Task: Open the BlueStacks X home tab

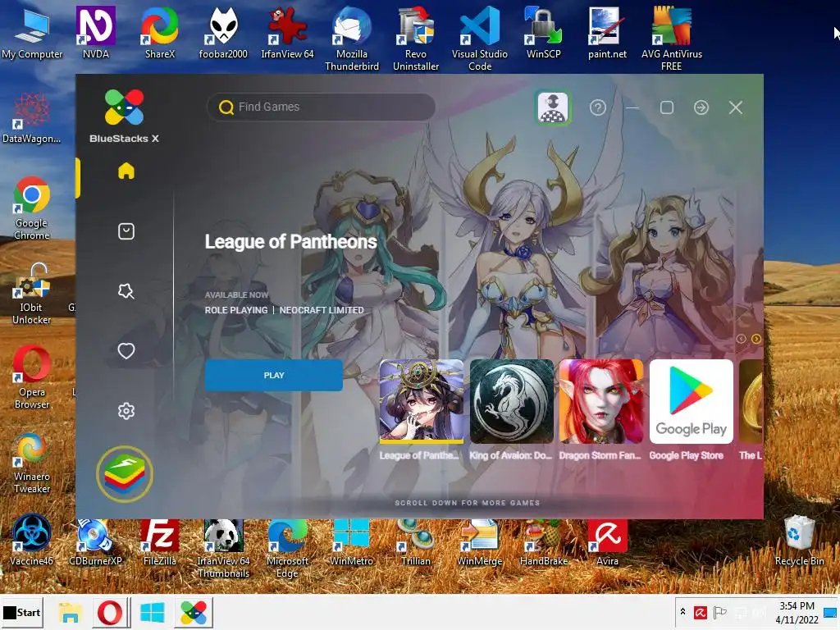Action: tap(126, 171)
